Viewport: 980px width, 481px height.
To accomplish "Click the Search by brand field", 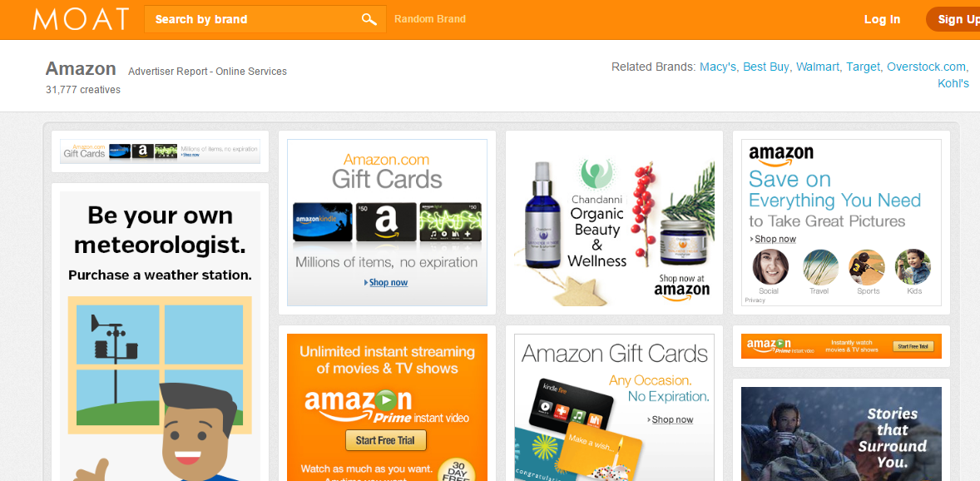I will pyautogui.click(x=265, y=19).
